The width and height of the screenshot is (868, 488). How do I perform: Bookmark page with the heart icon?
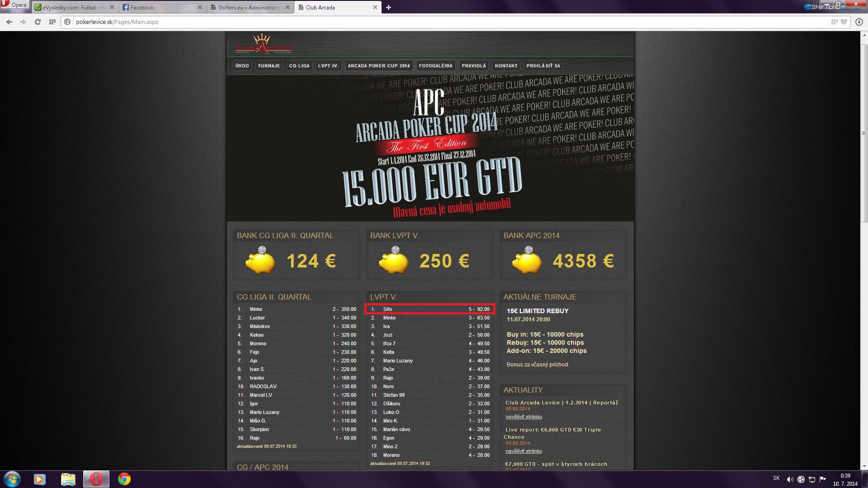click(844, 22)
